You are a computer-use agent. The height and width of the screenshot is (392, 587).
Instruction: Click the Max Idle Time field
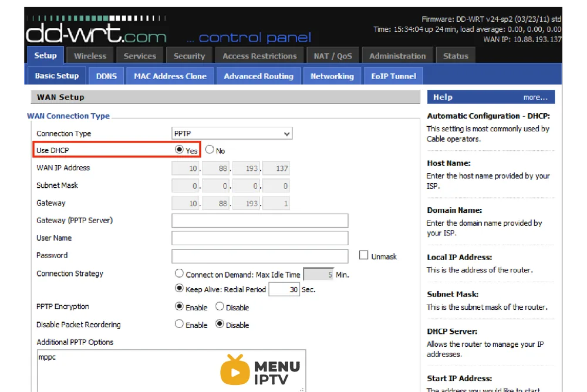tap(318, 275)
